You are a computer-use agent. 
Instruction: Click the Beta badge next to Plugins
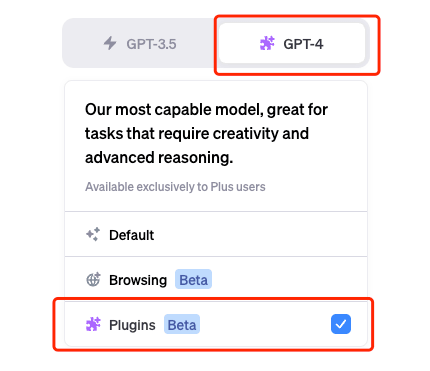(x=182, y=324)
